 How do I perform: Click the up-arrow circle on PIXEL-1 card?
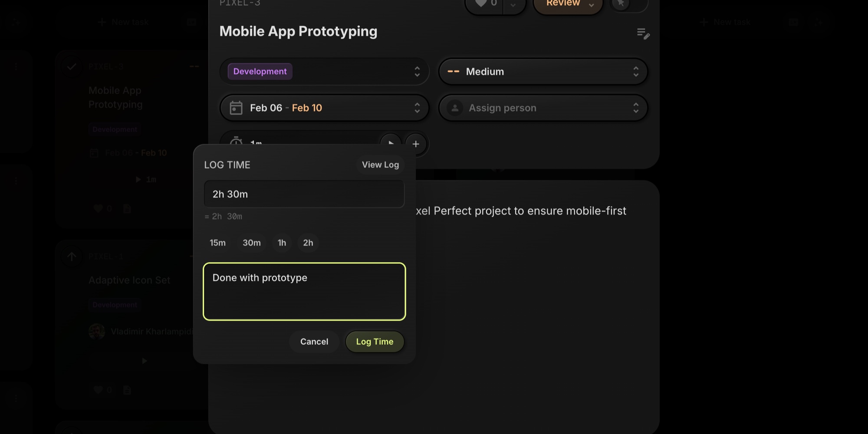coord(72,256)
